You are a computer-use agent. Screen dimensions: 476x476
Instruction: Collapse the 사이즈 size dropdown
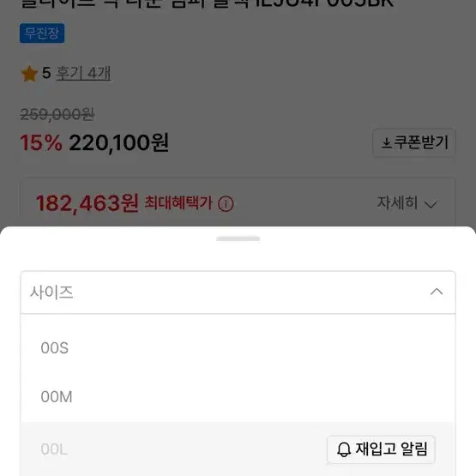238,292
